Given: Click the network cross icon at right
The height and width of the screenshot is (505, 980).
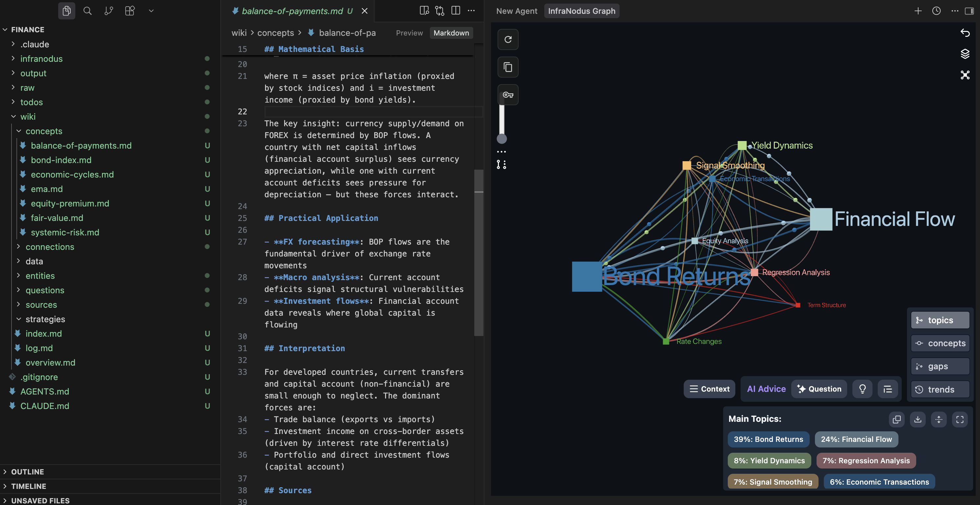Looking at the screenshot, I should [965, 75].
